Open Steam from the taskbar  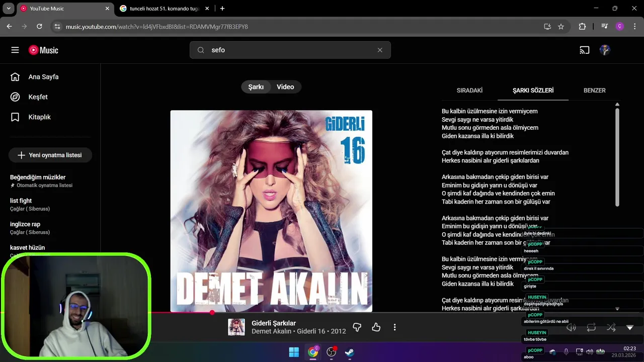(349, 352)
